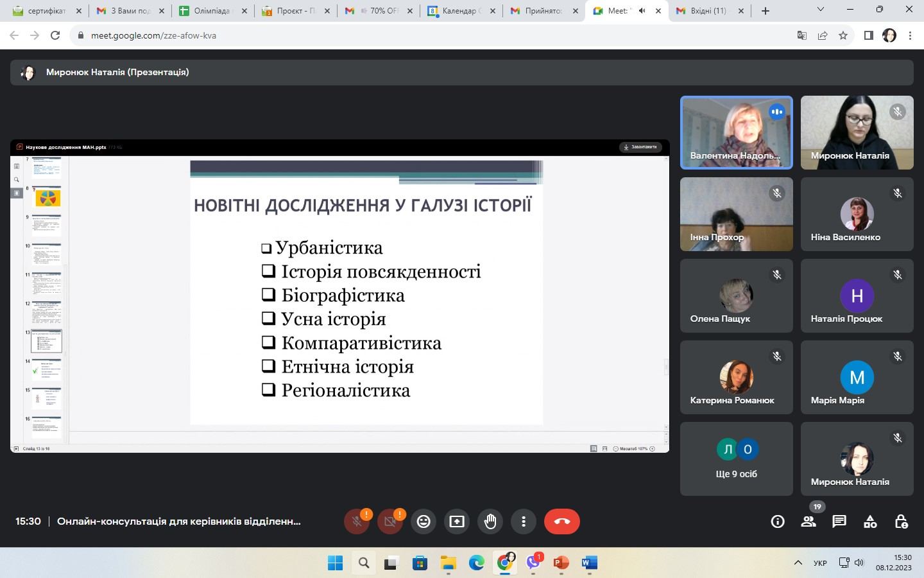Open the emoji reactions picker

point(424,521)
